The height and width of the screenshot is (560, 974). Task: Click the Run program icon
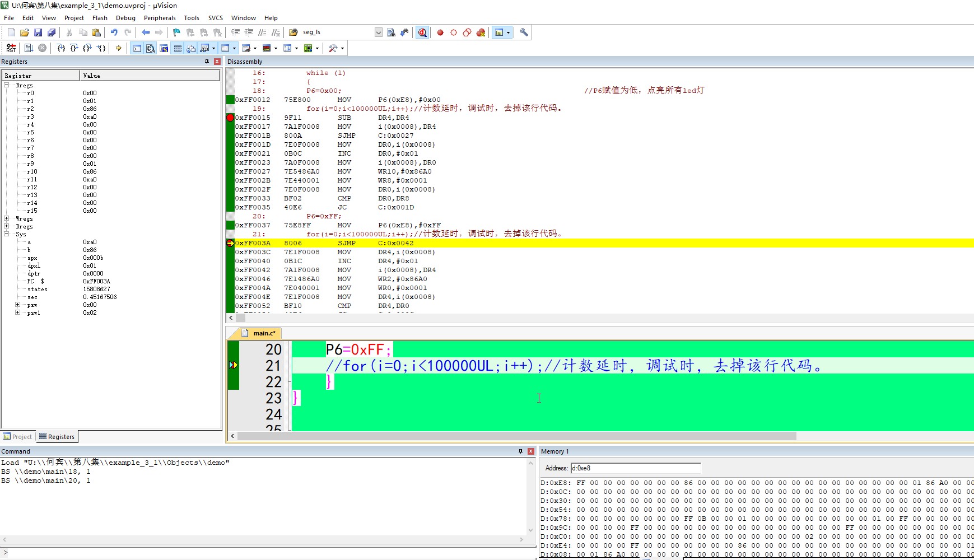pyautogui.click(x=29, y=48)
